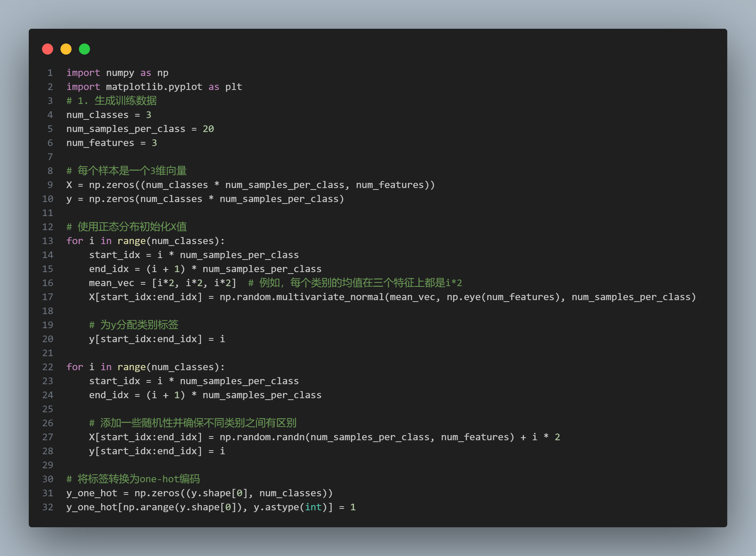Click the yellow minimize dot

click(66, 49)
